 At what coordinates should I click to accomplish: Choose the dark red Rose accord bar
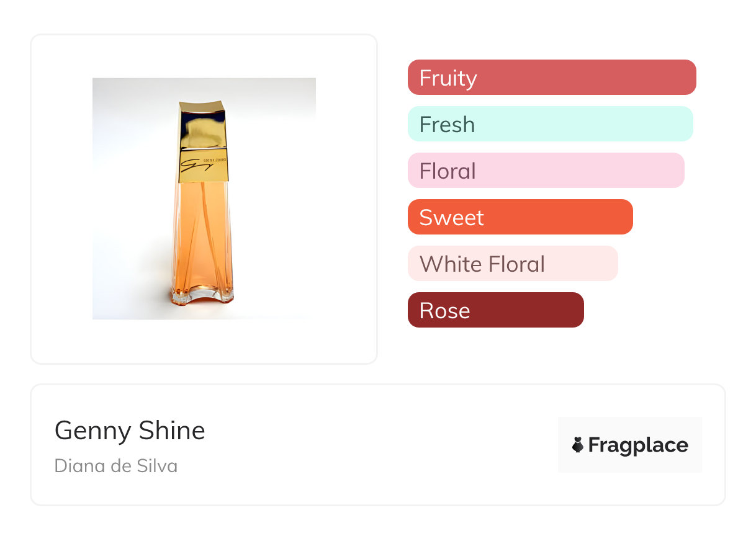[x=495, y=310]
